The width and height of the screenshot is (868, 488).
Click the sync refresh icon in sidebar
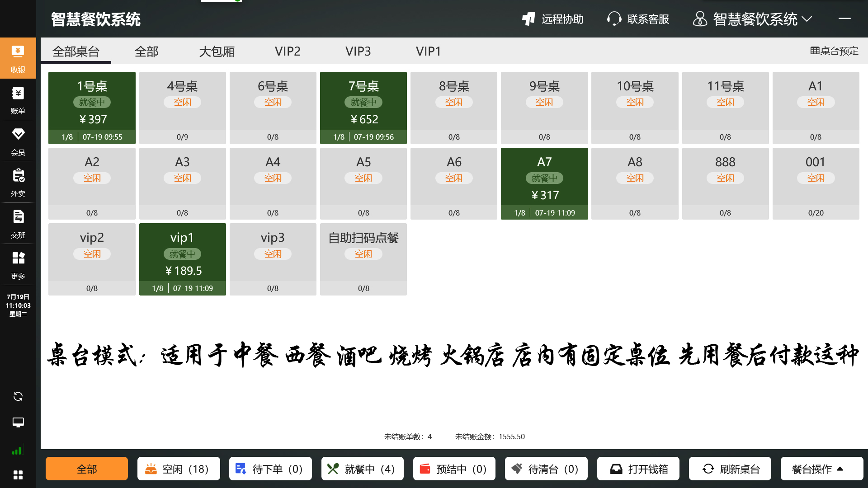coord(18,396)
